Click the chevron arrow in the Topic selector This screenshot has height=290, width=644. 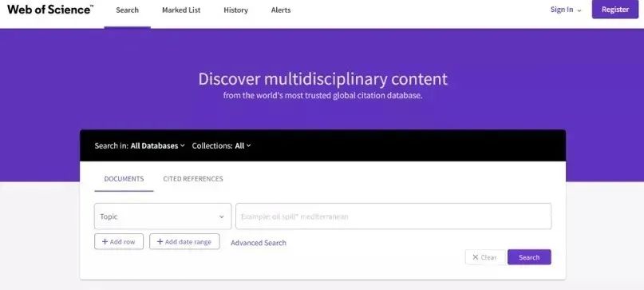coord(221,217)
